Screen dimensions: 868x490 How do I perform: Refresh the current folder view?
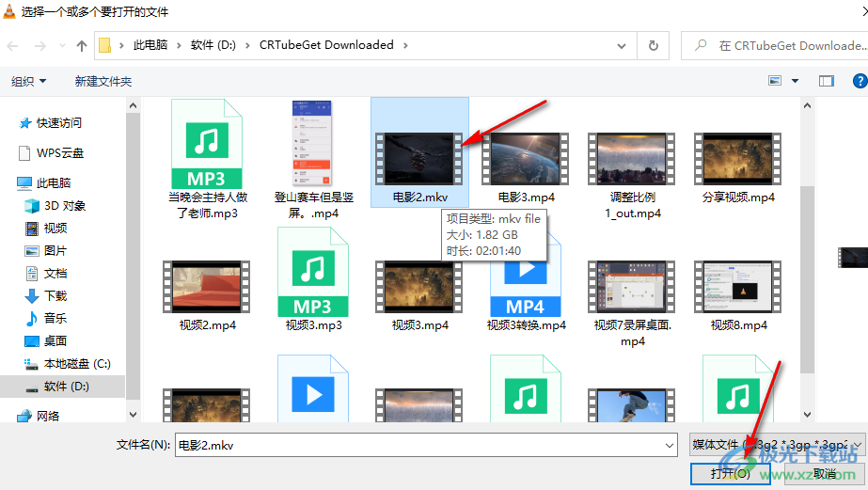pyautogui.click(x=654, y=45)
